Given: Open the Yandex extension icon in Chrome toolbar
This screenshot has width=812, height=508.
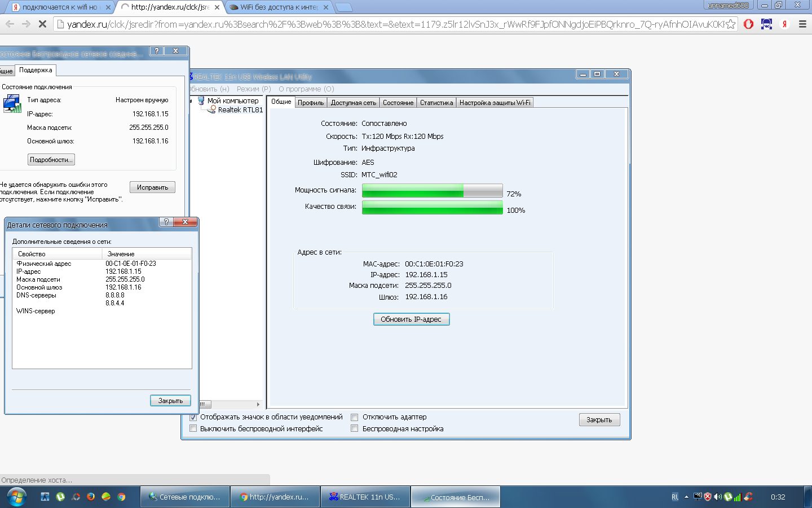Looking at the screenshot, I should (x=784, y=24).
